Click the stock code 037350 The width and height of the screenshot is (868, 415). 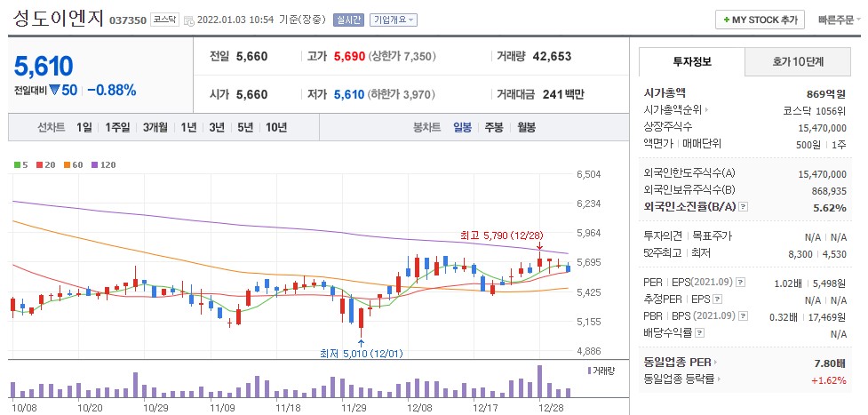[x=128, y=20]
